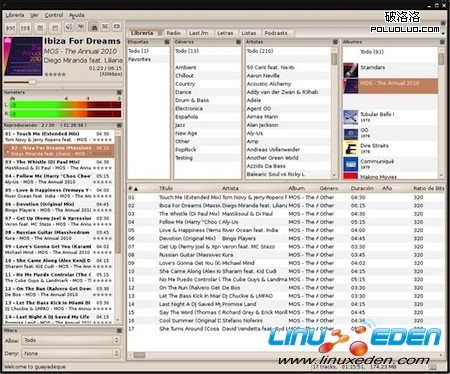
Task: Toggle smart play mode button
Action: pos(94,27)
